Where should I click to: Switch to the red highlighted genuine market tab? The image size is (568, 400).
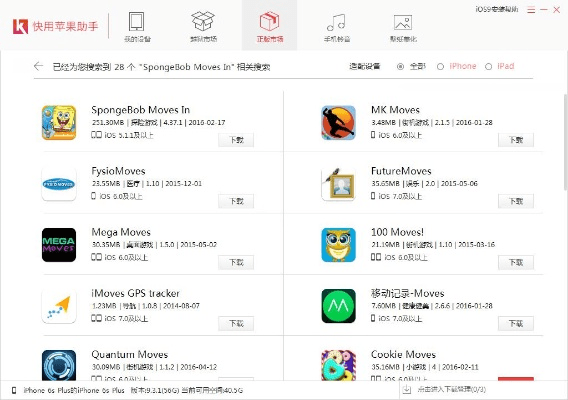[x=270, y=26]
